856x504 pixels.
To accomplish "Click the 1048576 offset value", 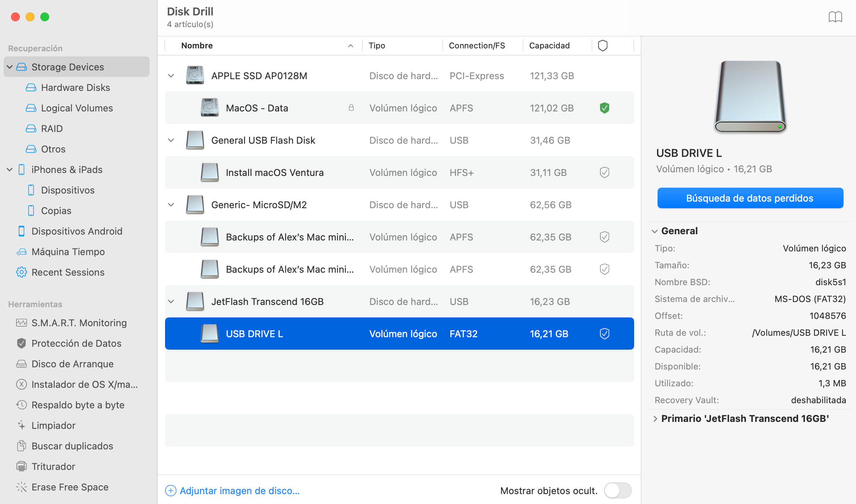I will click(x=827, y=316).
